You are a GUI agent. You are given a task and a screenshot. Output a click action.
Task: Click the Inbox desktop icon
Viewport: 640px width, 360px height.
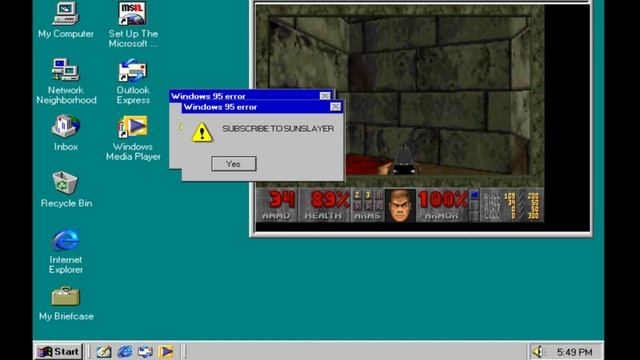tap(66, 133)
